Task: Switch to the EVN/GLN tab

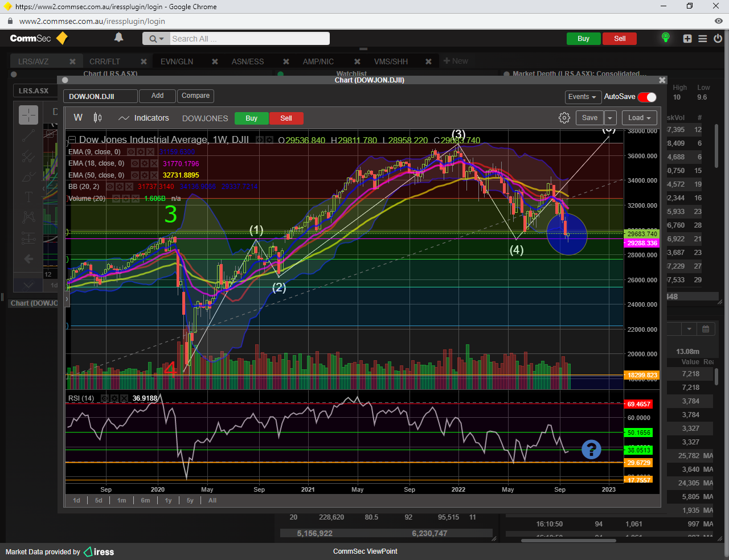Action: pos(177,61)
